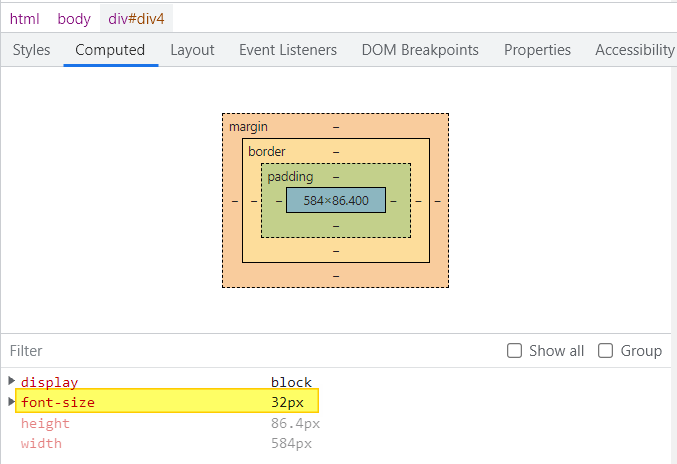Enable the Group checkbox
The width and height of the screenshot is (677, 464).
pyautogui.click(x=605, y=351)
